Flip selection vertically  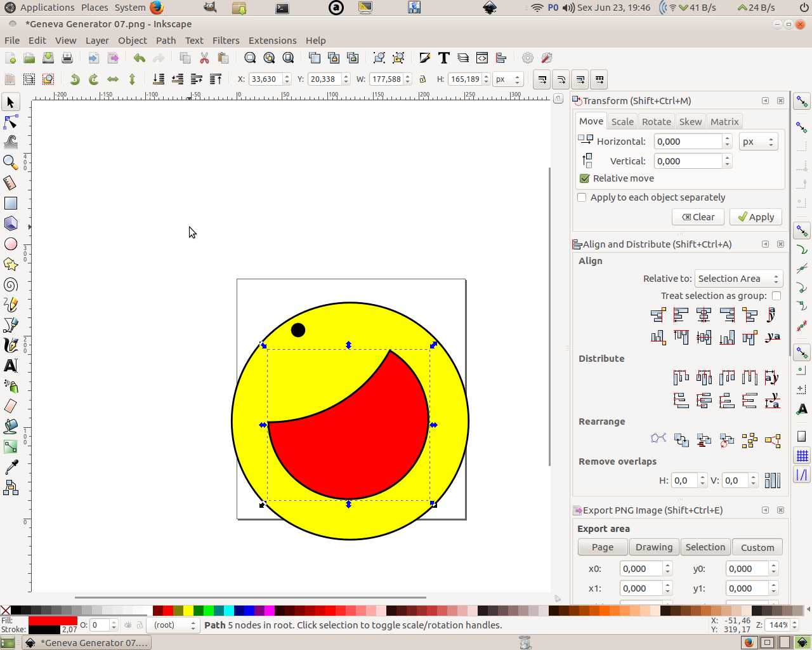click(x=132, y=79)
